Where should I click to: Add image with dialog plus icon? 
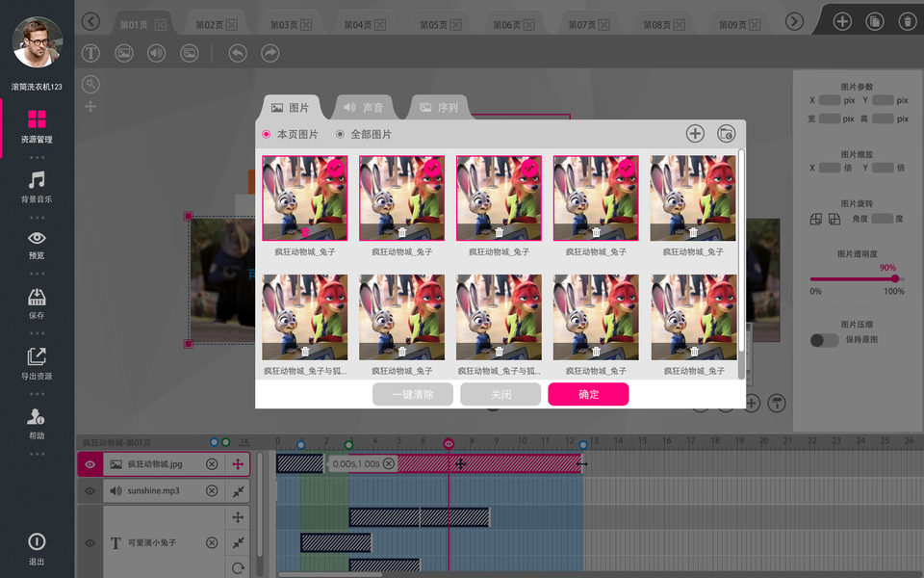click(695, 134)
